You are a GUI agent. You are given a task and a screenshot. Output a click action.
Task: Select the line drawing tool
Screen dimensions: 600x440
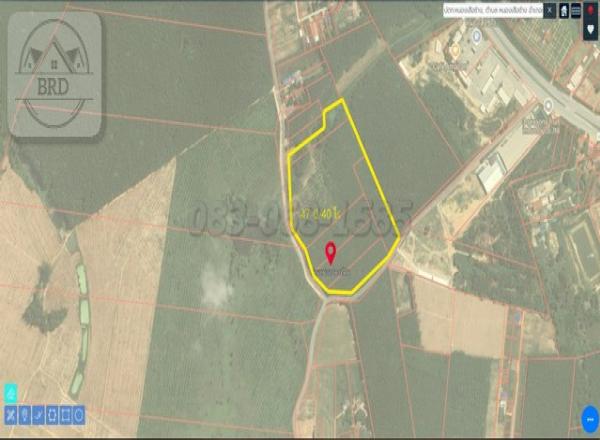pyautogui.click(x=38, y=413)
